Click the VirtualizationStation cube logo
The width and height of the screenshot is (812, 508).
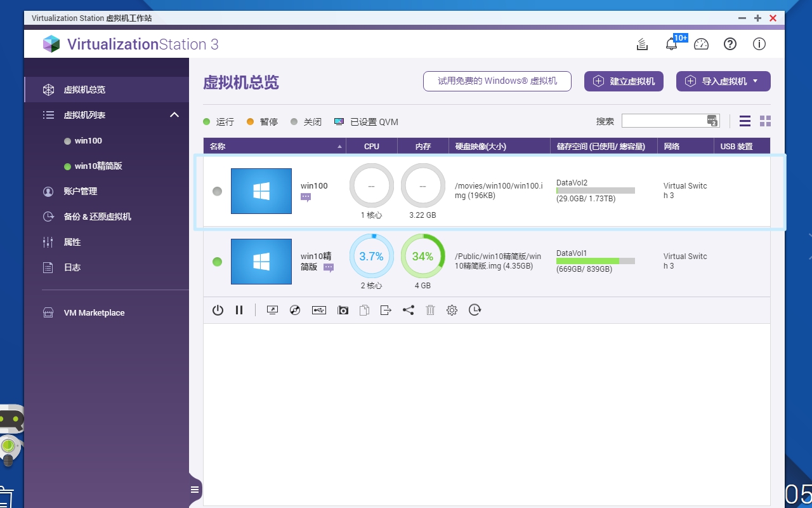point(51,44)
